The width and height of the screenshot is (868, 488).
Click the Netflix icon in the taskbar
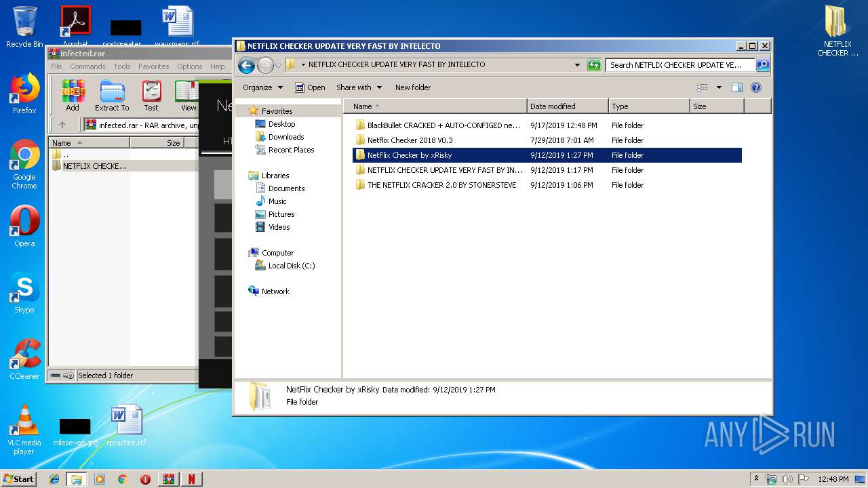[x=191, y=479]
